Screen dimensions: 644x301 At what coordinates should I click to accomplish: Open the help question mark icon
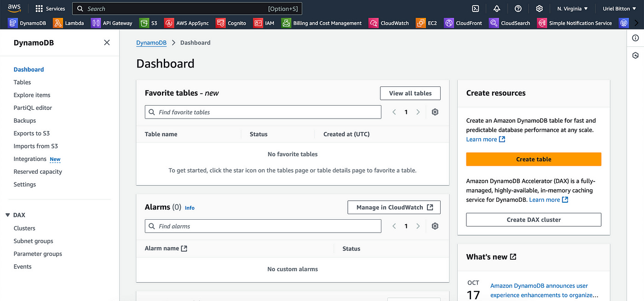coord(518,9)
